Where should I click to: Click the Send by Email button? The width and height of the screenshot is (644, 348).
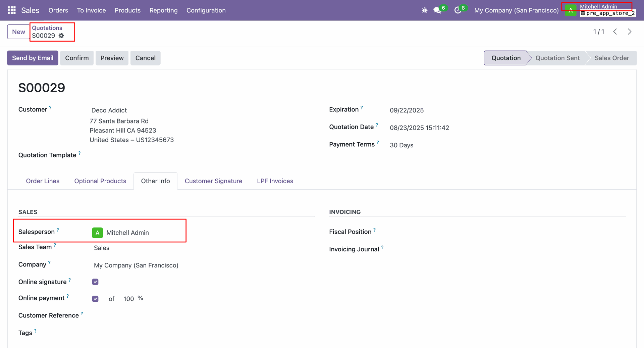33,58
